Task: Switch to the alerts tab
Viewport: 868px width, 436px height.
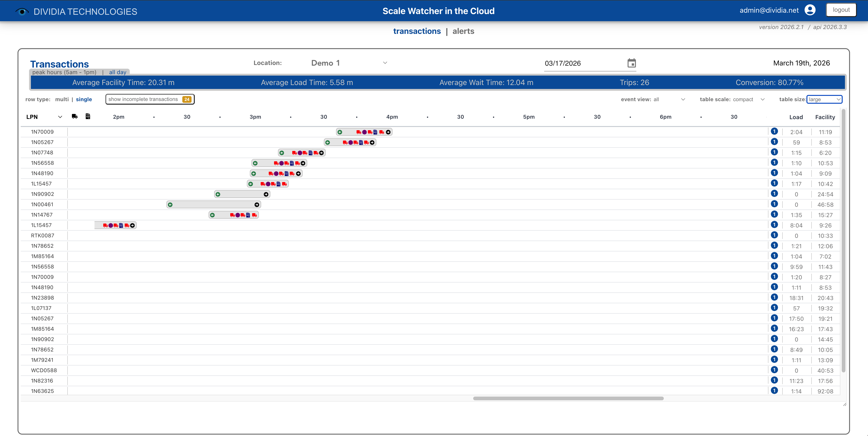Action: tap(463, 31)
